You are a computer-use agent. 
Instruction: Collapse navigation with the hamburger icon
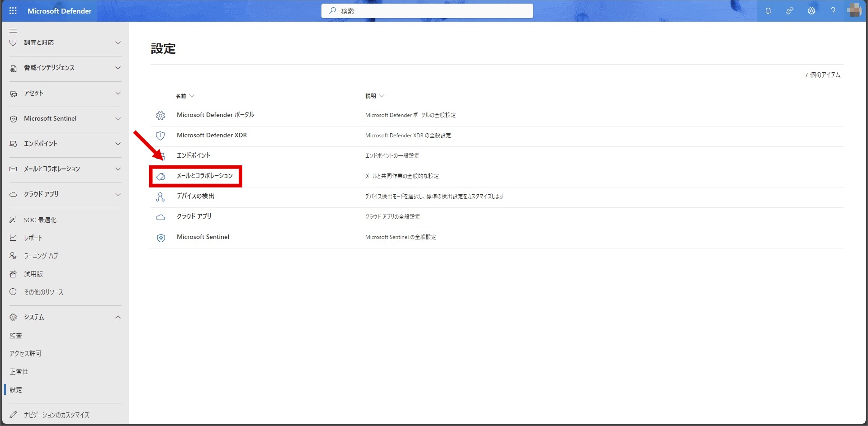13,31
